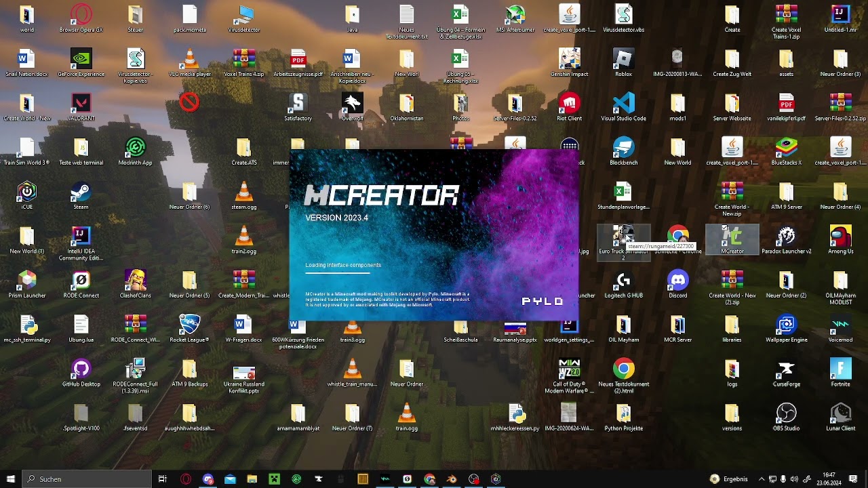
Task: Select the Riot Client desktop icon
Action: (569, 107)
